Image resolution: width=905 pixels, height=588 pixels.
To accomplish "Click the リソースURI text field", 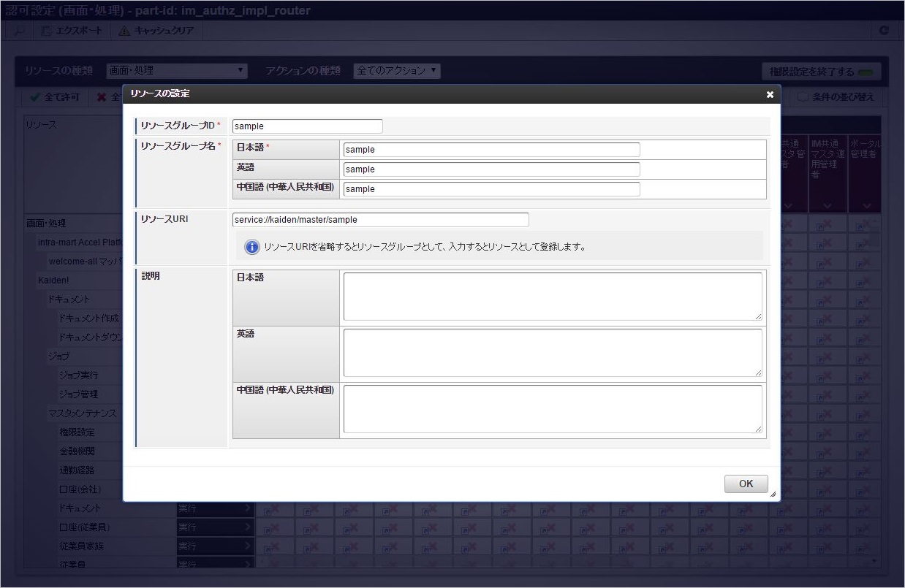I will (x=380, y=220).
